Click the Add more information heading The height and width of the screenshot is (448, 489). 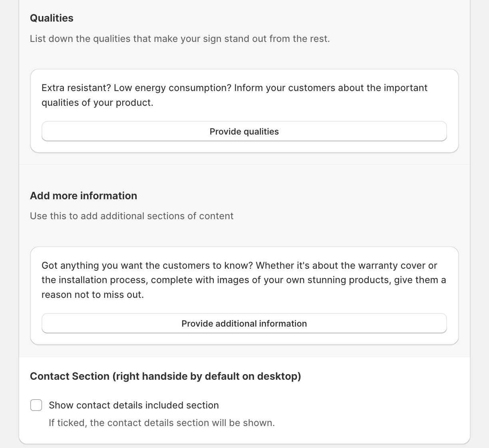[83, 196]
